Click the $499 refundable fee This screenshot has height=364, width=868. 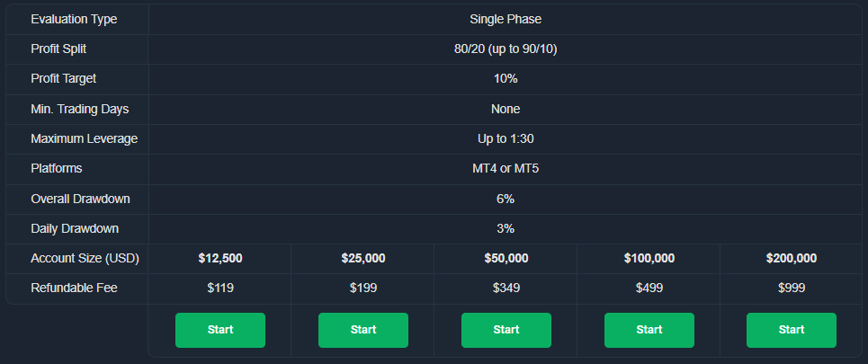click(x=649, y=288)
